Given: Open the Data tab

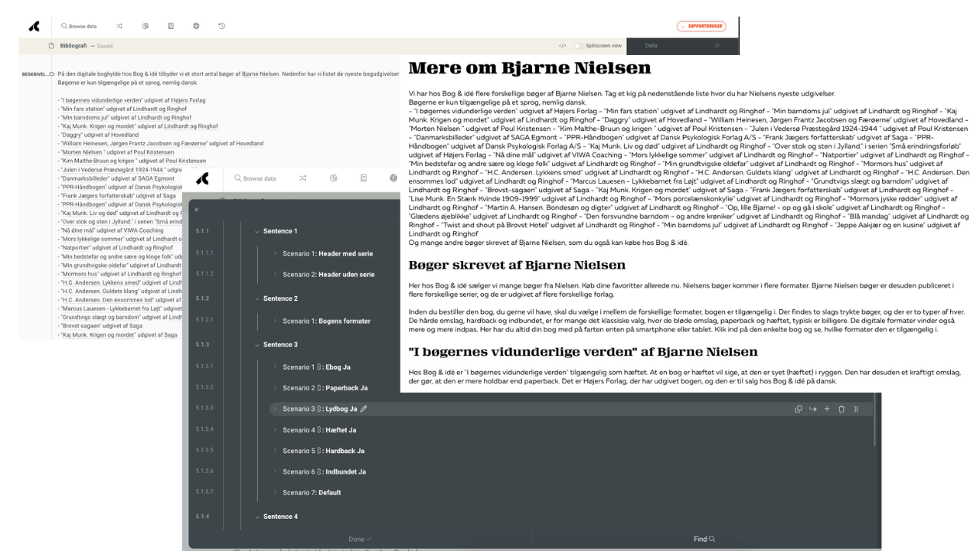Looking at the screenshot, I should (x=652, y=46).
